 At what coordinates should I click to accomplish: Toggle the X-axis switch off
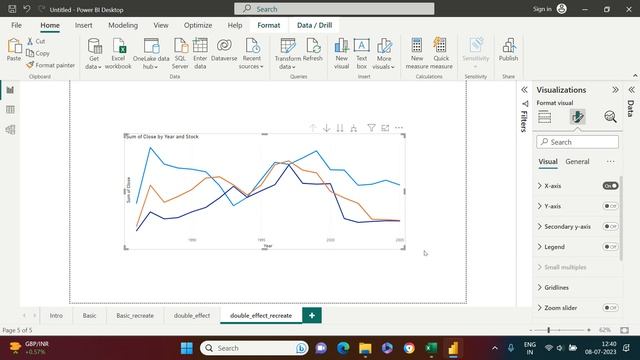[x=610, y=186]
